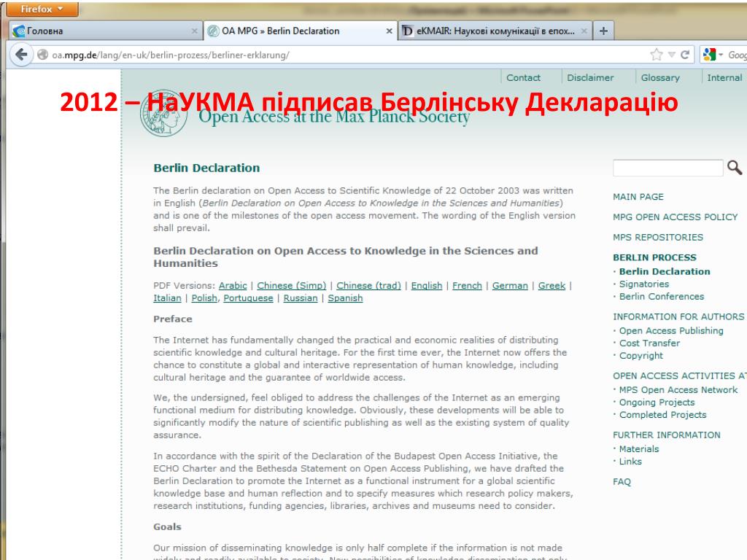Viewport: 747px width, 560px height.
Task: Open the Chinese (trad) PDF version
Action: (368, 286)
